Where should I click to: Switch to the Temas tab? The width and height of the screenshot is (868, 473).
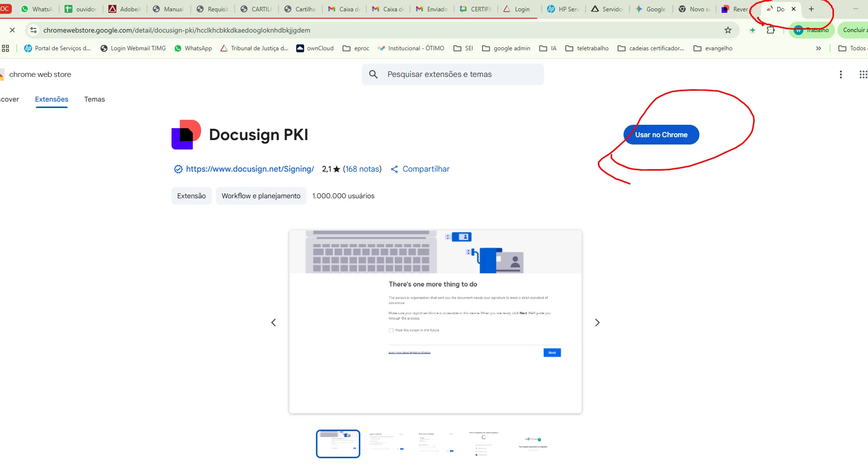pos(95,99)
